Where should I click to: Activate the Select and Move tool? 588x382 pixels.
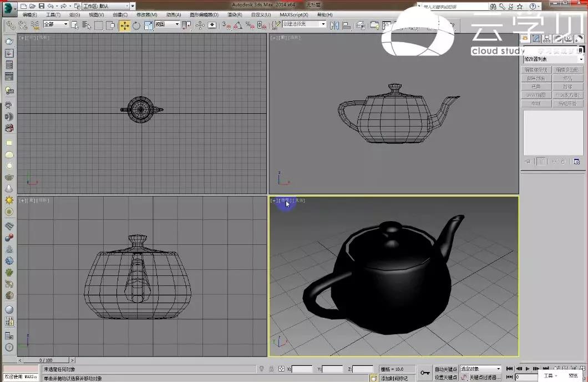point(124,25)
